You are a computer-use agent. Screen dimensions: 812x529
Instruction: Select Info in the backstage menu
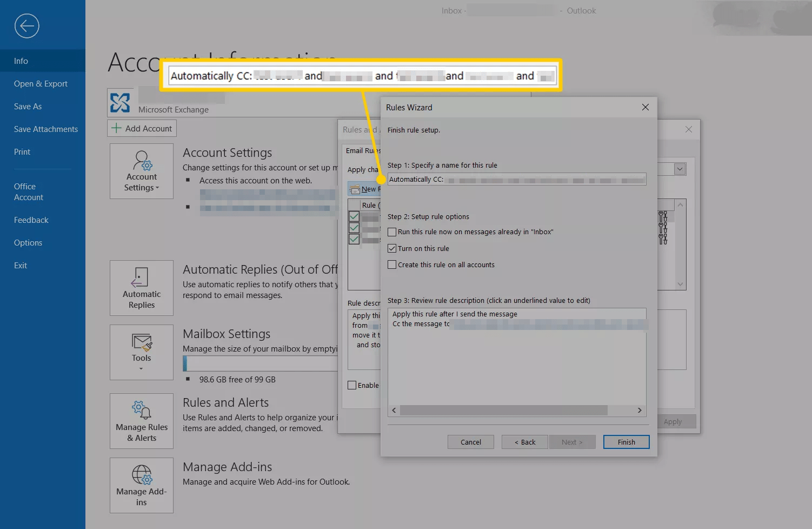[43, 61]
